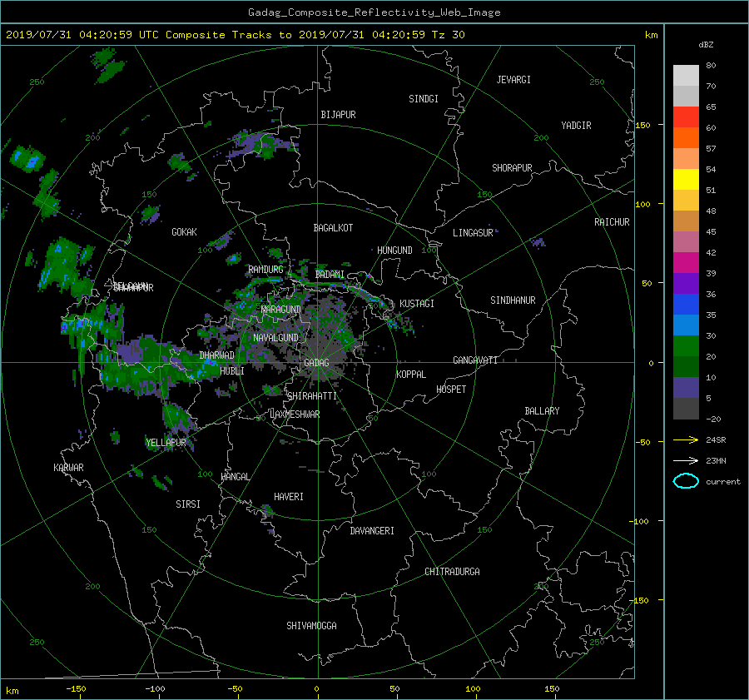
Task: Click the LAXMESHWAR label
Action: point(295,415)
